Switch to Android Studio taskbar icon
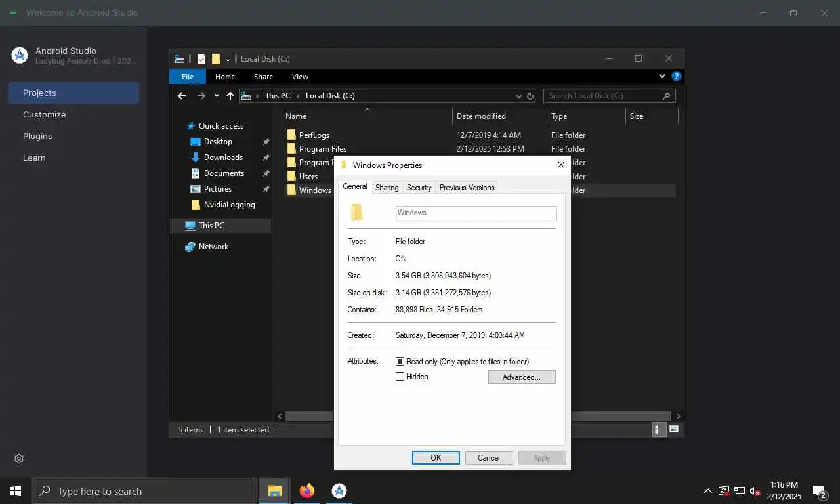Image resolution: width=840 pixels, height=504 pixels. (x=339, y=491)
